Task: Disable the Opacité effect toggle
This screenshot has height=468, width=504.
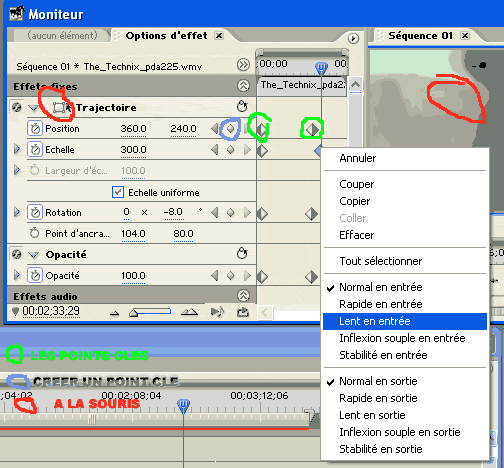Action: (x=17, y=254)
